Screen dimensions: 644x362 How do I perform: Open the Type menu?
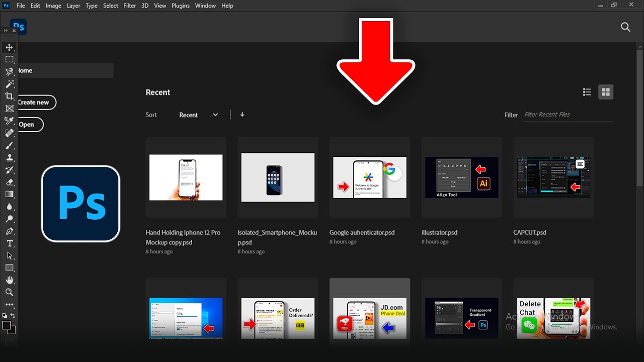pyautogui.click(x=92, y=6)
